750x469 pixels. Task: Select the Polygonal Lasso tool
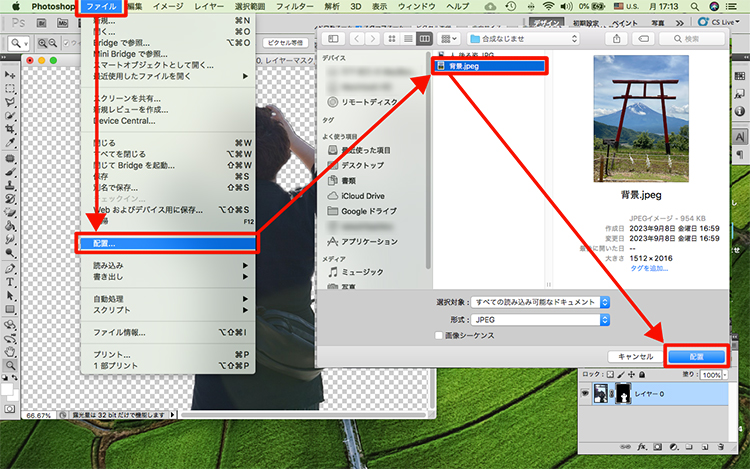[x=10, y=102]
